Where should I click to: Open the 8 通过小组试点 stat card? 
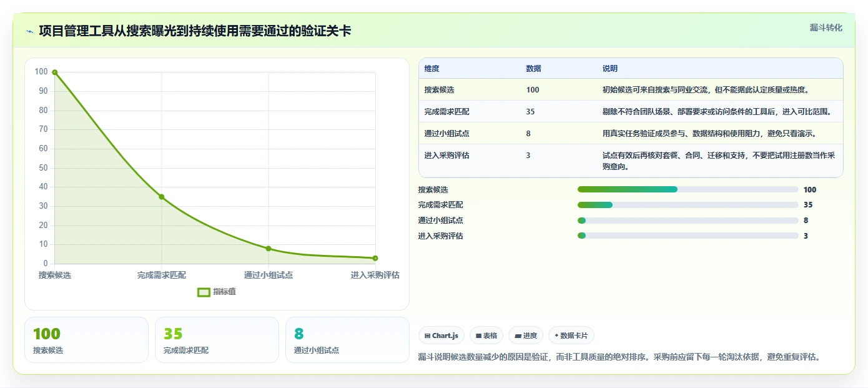click(347, 340)
